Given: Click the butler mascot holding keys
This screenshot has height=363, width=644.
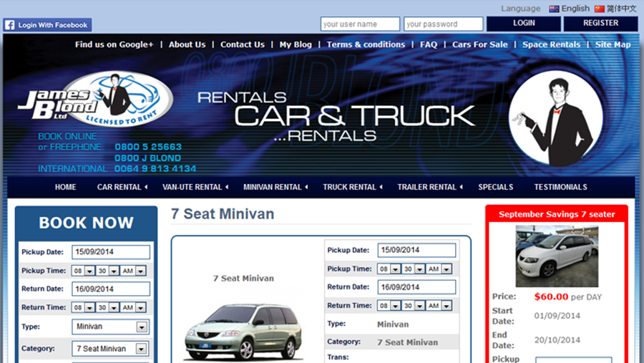Looking at the screenshot, I should tap(556, 119).
